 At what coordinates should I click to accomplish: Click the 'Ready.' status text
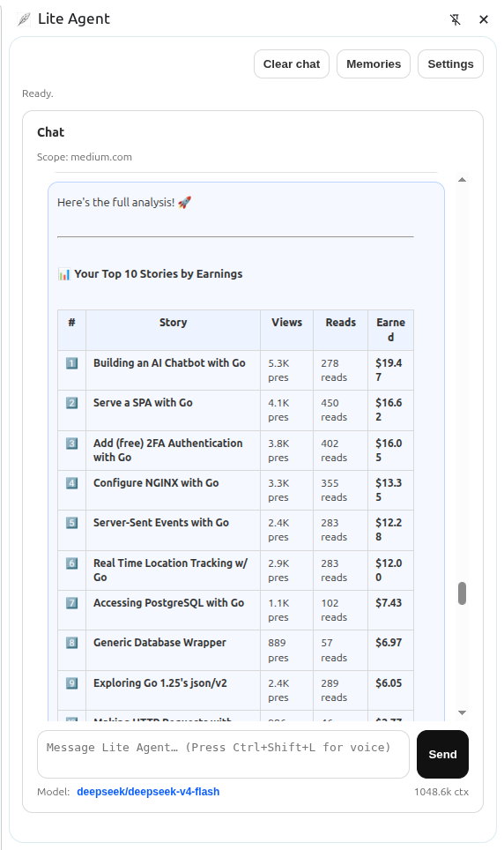click(37, 93)
